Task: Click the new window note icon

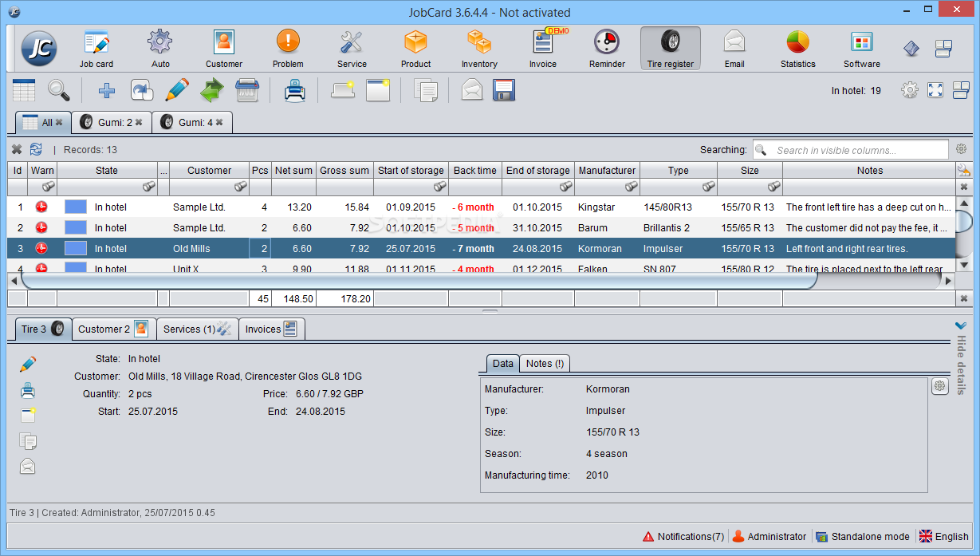Action: point(378,90)
